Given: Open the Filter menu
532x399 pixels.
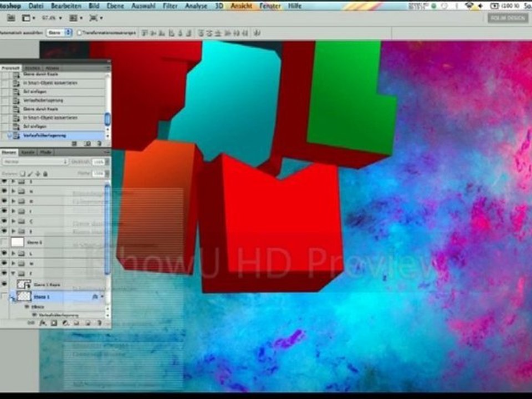Looking at the screenshot, I should 170,6.
